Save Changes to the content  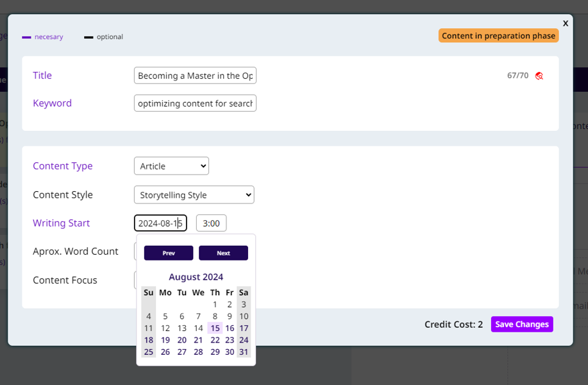point(521,324)
